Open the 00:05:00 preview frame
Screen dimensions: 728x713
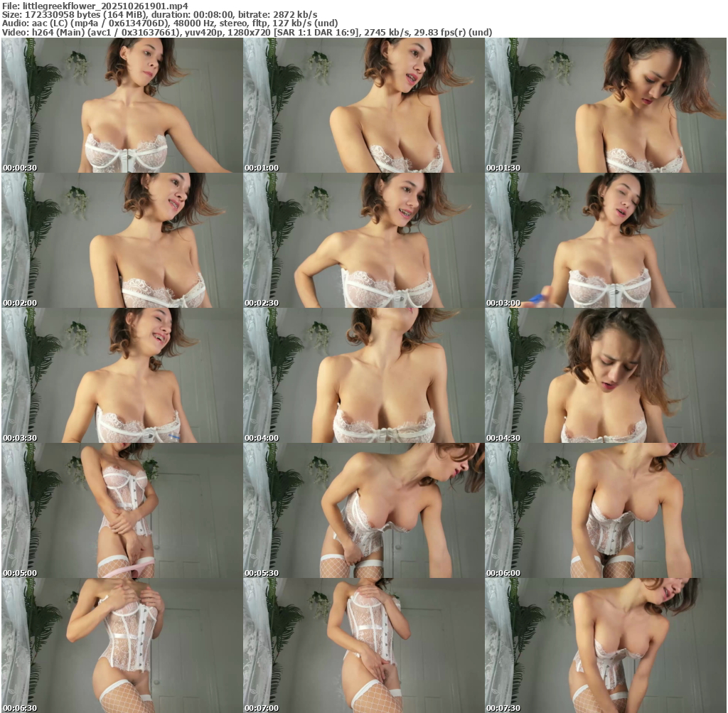click(122, 510)
